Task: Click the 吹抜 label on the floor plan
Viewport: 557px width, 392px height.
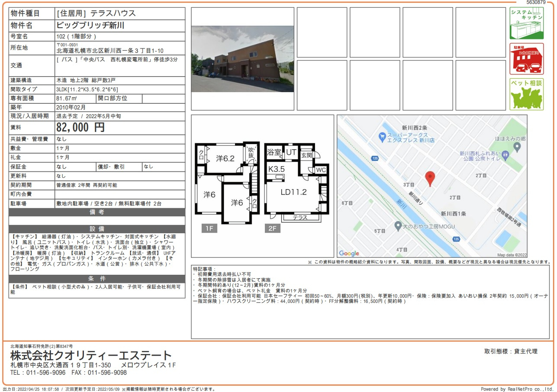Action: point(251,153)
